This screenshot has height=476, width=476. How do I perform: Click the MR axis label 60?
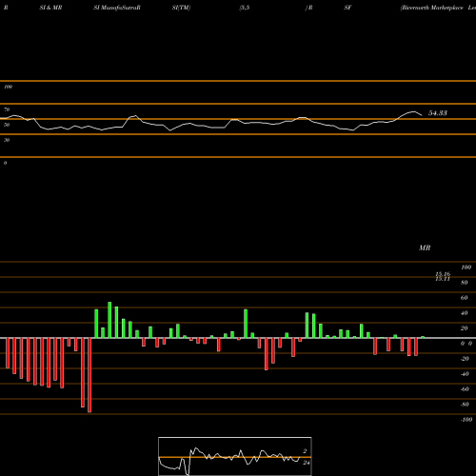(x=464, y=298)
